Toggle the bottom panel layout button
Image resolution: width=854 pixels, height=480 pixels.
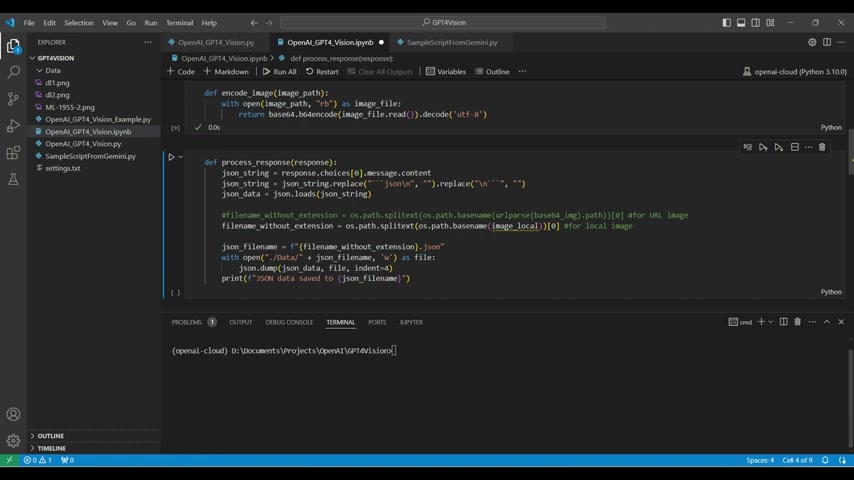pos(741,22)
